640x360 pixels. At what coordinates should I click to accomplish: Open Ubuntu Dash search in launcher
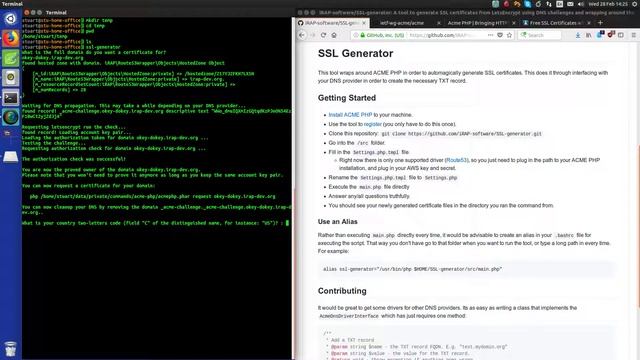[x=11, y=18]
